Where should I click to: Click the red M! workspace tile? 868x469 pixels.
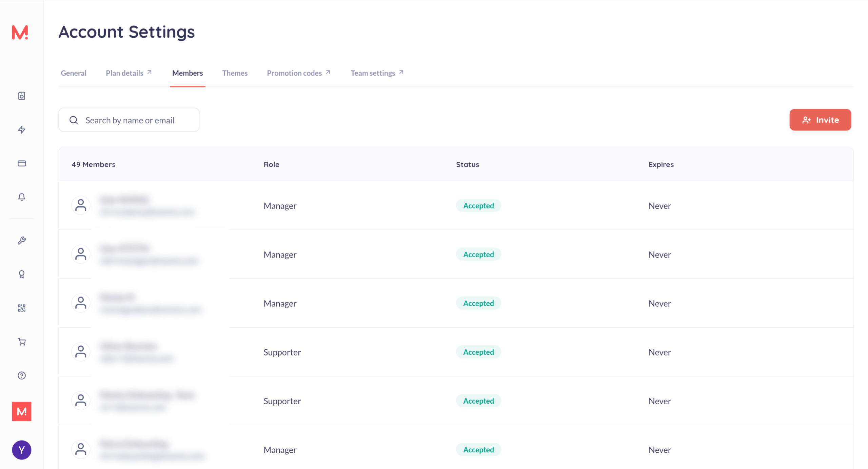[22, 411]
